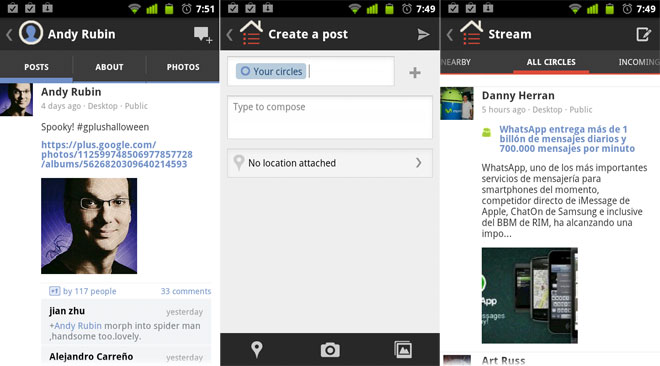Screen dimensions: 660x366
Task: Tap the jian zhu commenter name
Action: point(67,311)
